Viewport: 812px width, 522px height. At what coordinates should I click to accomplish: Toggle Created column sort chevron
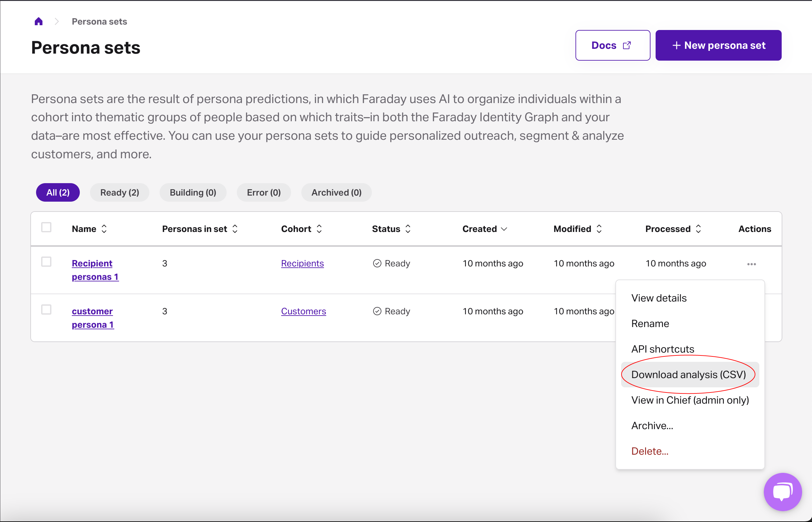[x=504, y=229]
